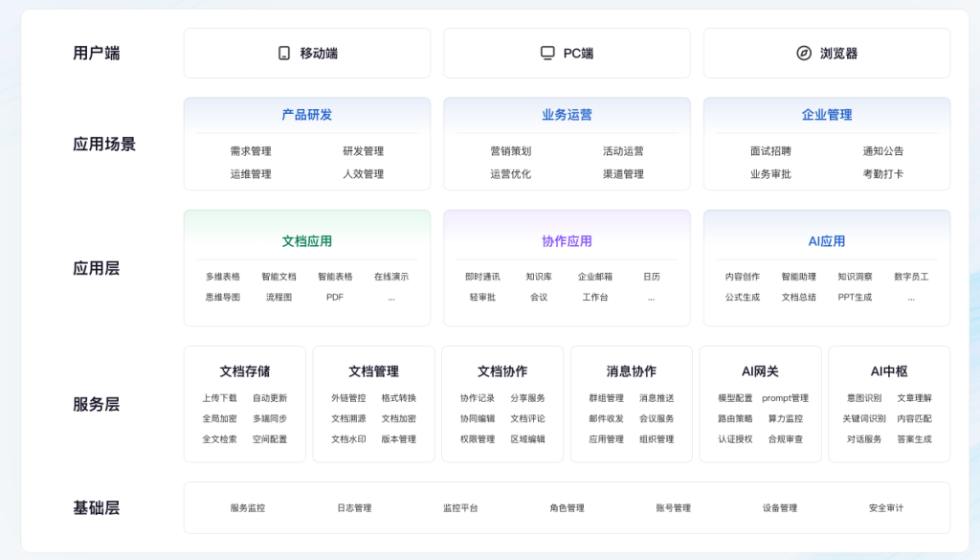Click 权限管理 in 文档协作
Image resolution: width=980 pixels, height=560 pixels.
(478, 438)
